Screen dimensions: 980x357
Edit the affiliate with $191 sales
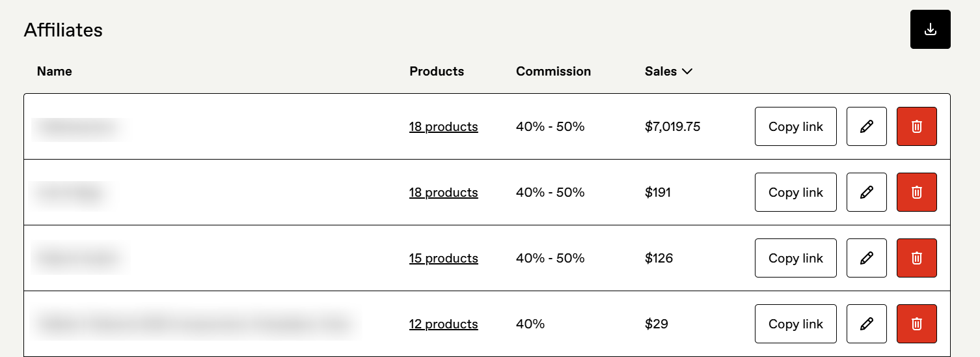pos(866,192)
